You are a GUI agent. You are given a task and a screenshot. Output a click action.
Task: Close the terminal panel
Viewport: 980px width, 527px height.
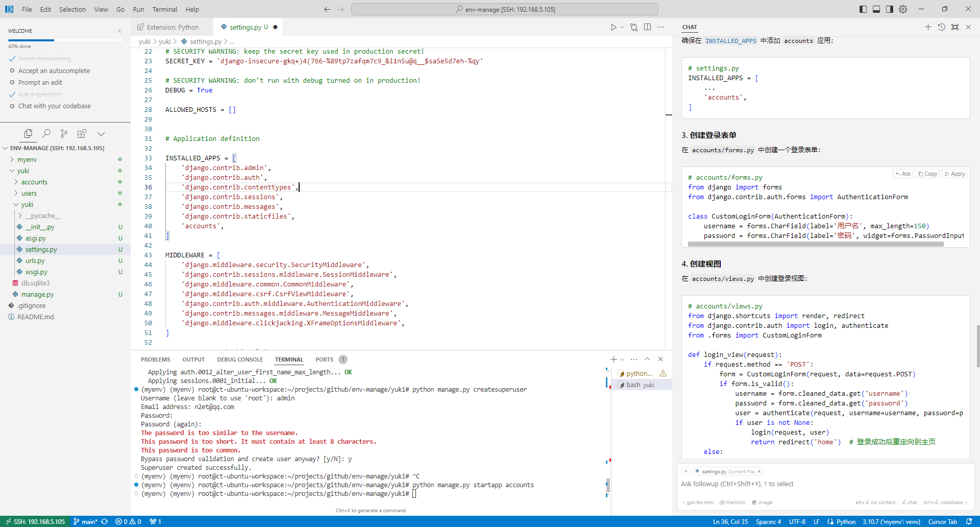pyautogui.click(x=660, y=360)
